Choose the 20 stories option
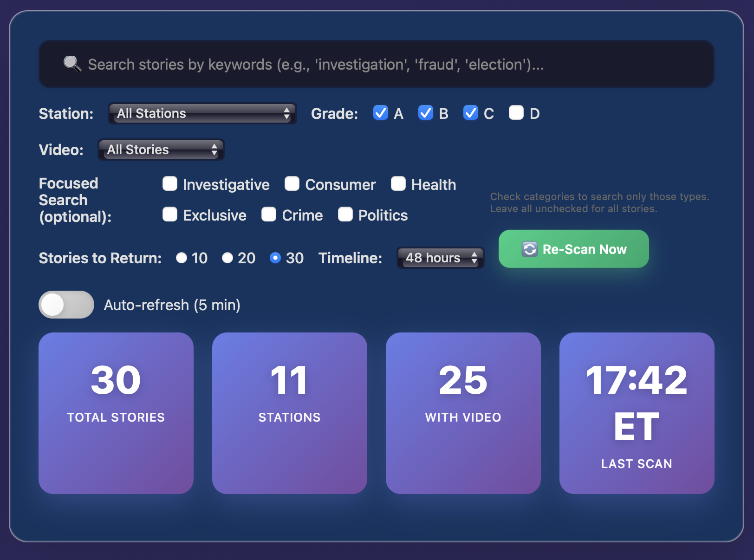 (227, 258)
